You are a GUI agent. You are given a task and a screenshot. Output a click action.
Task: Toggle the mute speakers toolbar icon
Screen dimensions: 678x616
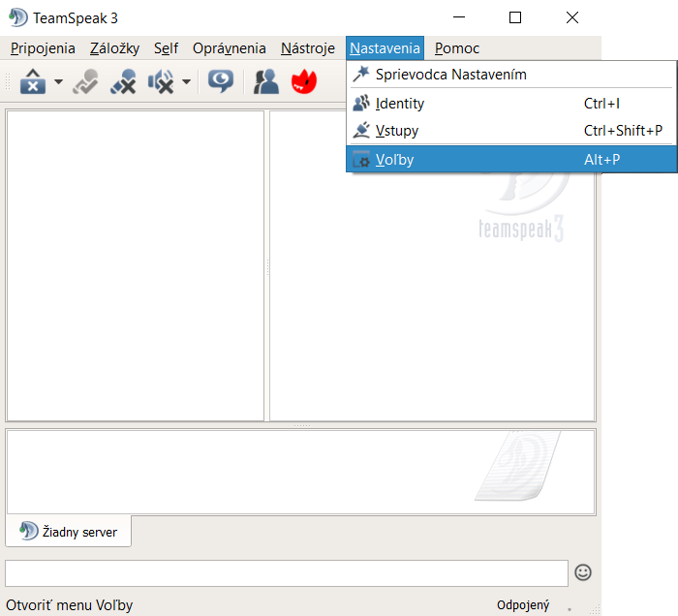pos(161,81)
